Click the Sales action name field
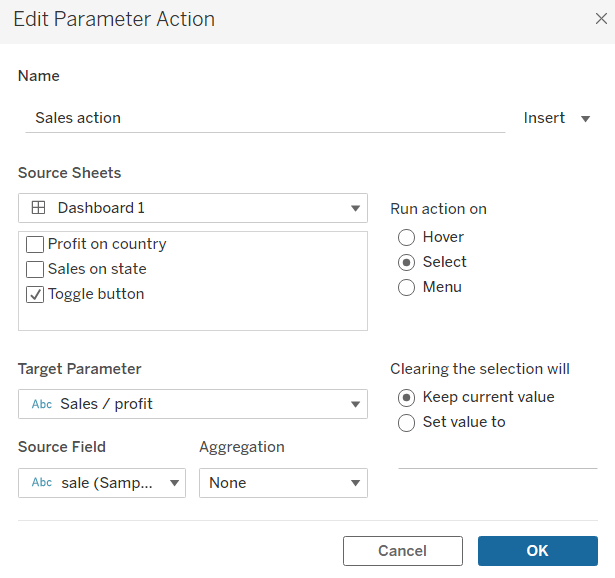 265,118
